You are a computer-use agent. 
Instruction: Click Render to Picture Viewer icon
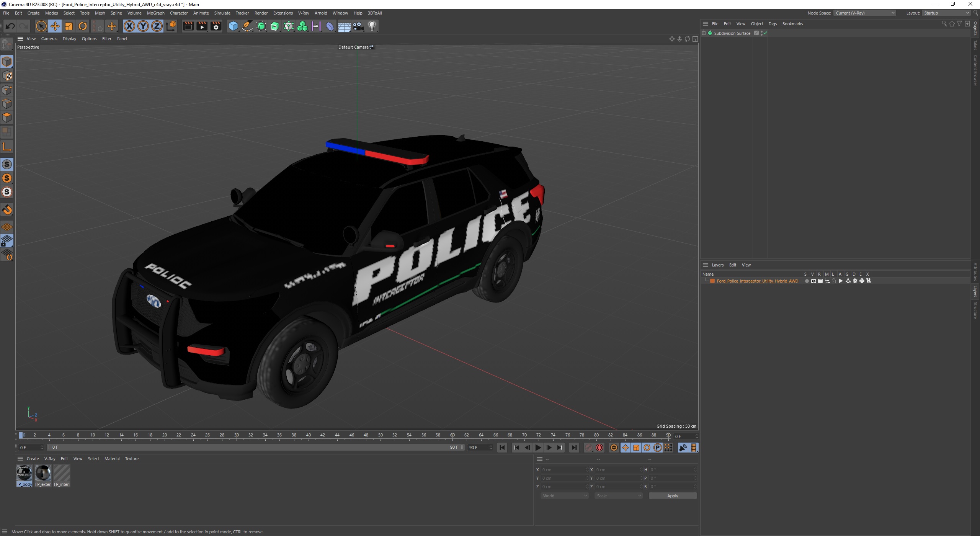point(202,26)
